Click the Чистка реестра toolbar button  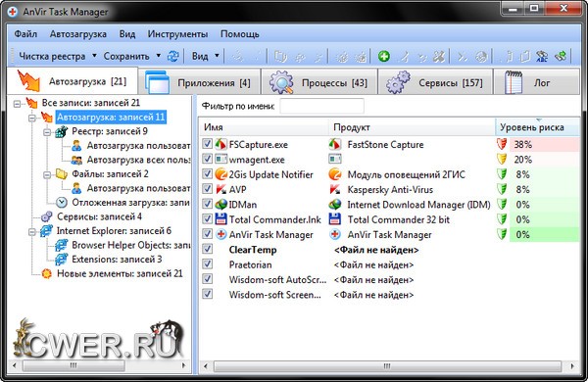click(52, 56)
